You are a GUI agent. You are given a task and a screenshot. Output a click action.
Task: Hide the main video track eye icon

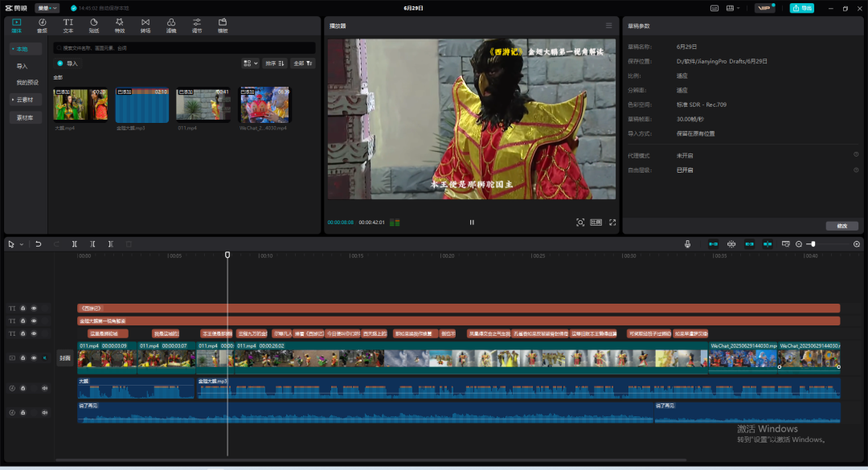(34, 358)
